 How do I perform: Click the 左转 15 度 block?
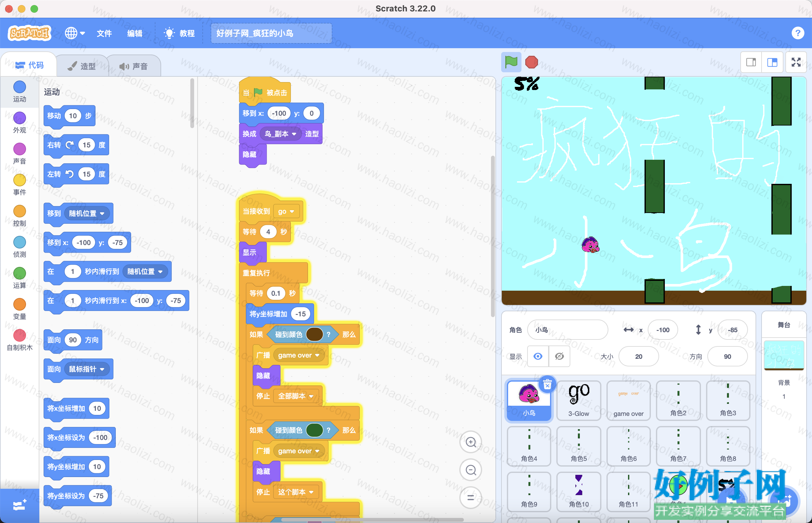[x=76, y=174]
